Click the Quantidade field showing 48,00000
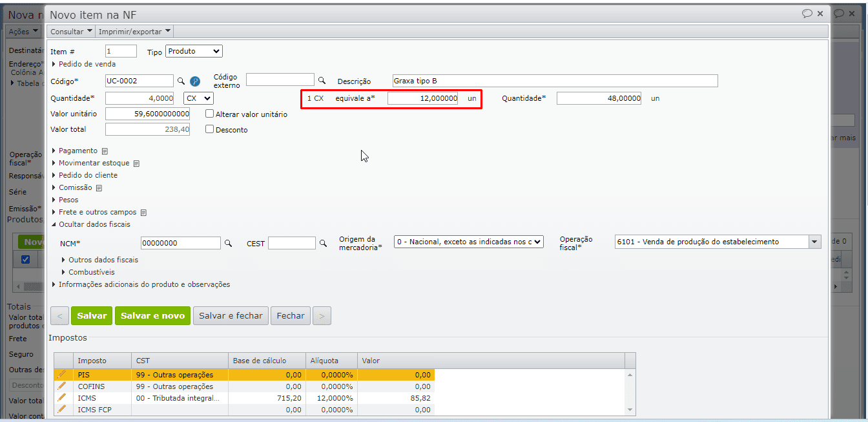This screenshot has width=868, height=422. (599, 98)
